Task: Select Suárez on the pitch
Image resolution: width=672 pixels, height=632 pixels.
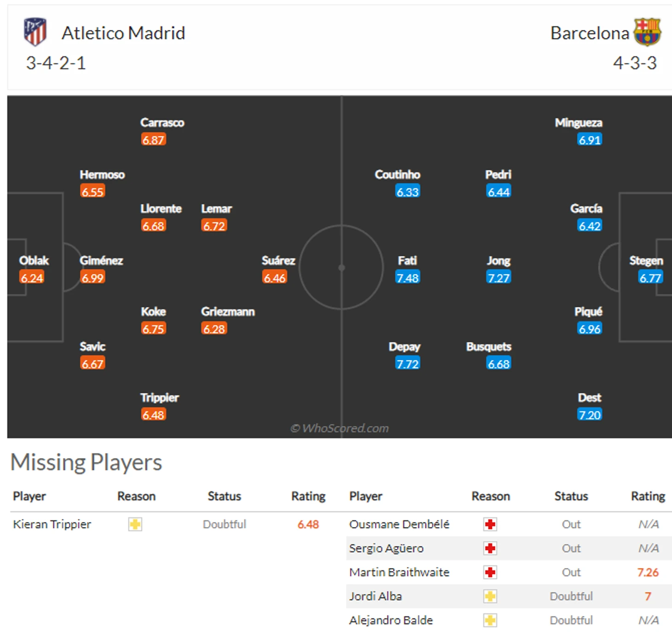Action: (x=278, y=261)
